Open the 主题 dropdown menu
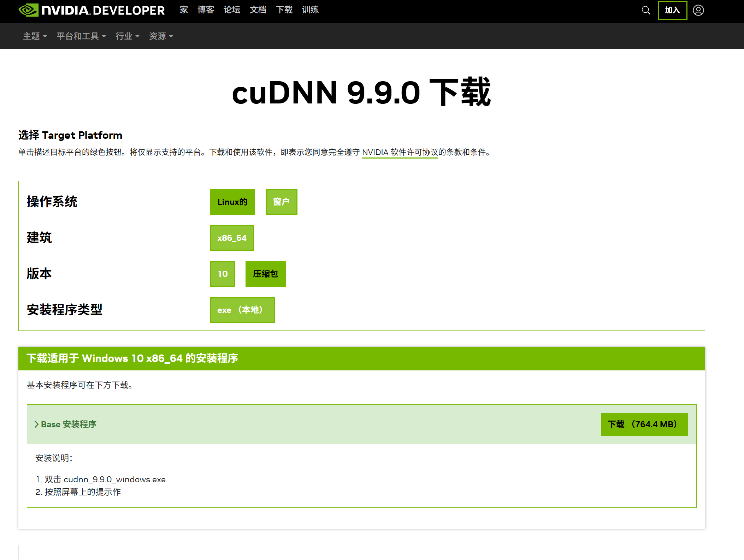This screenshot has height=560, width=744. (35, 36)
